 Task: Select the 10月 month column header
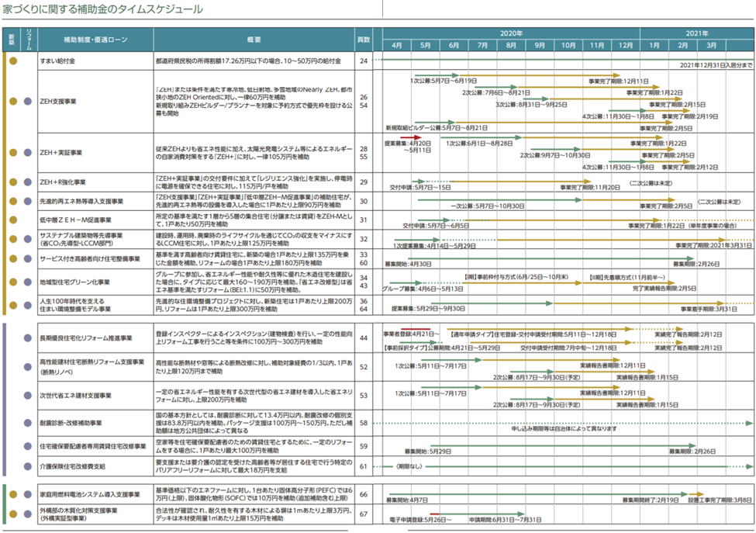click(x=568, y=45)
